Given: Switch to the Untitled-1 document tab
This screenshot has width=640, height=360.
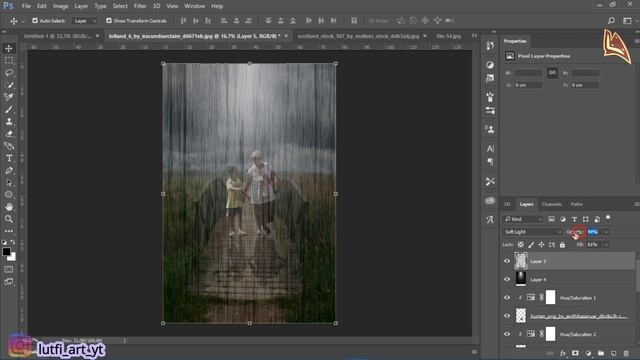Looking at the screenshot, I should (x=58, y=36).
